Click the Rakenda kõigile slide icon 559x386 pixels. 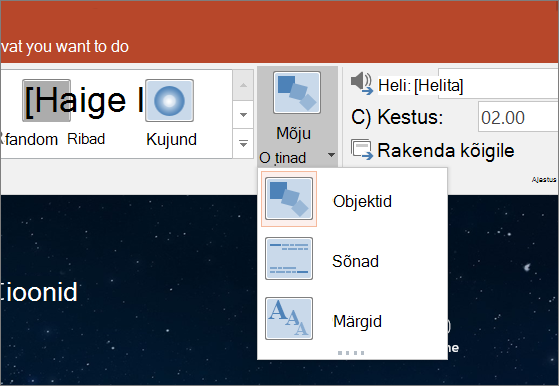point(362,150)
